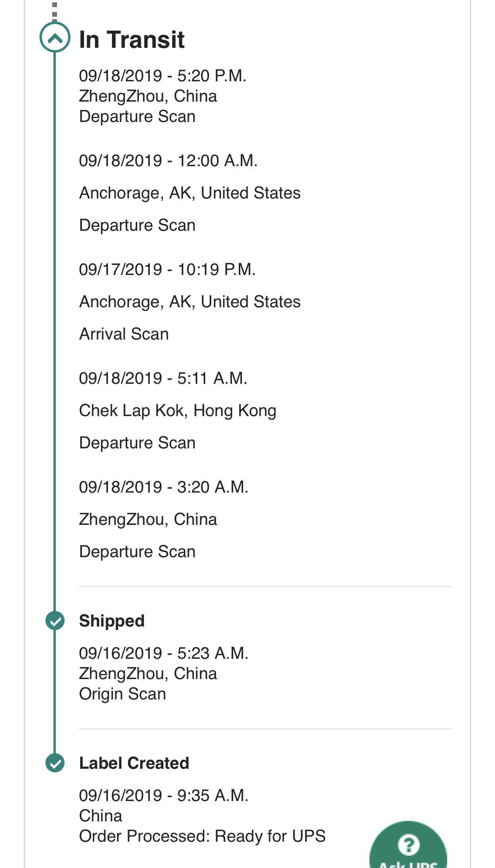Select the Arrival Scan event text
495x868 pixels.
pyautogui.click(x=124, y=334)
